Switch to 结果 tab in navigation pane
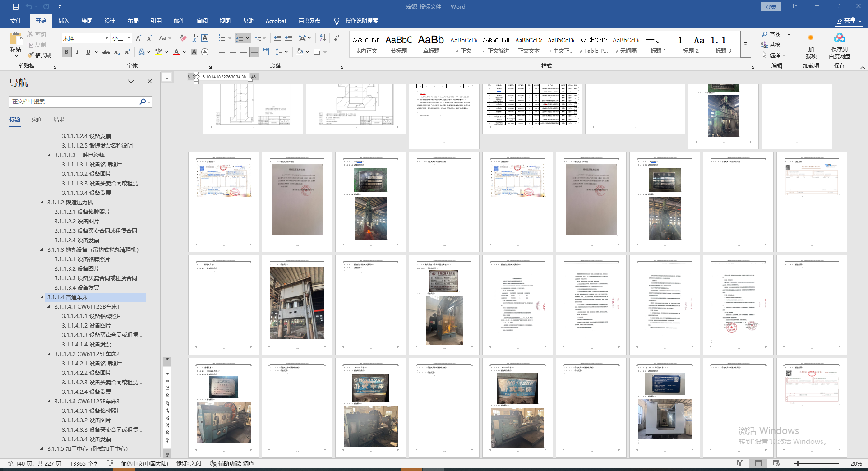This screenshot has height=471, width=868. click(59, 120)
